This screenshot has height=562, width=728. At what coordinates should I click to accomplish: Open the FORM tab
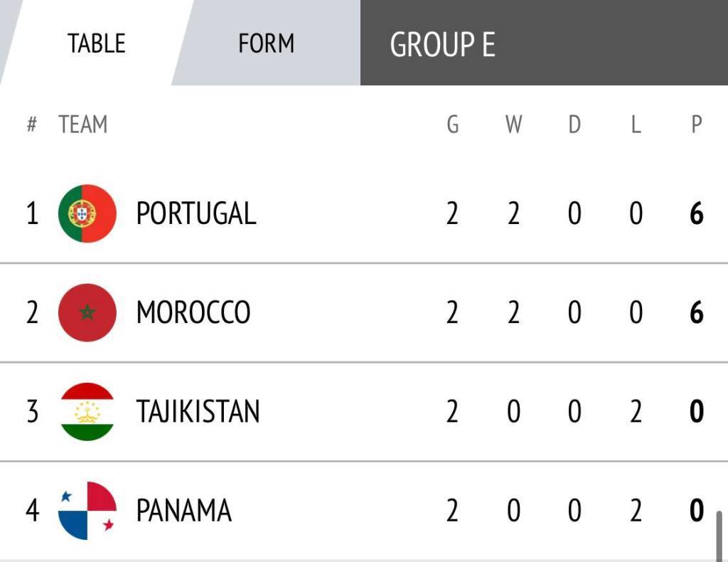[266, 43]
